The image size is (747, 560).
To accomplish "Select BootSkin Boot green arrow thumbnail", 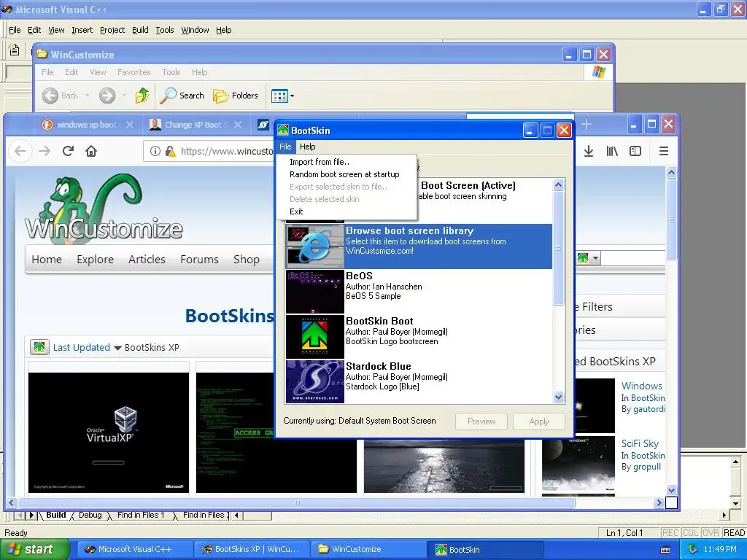I will [315, 337].
